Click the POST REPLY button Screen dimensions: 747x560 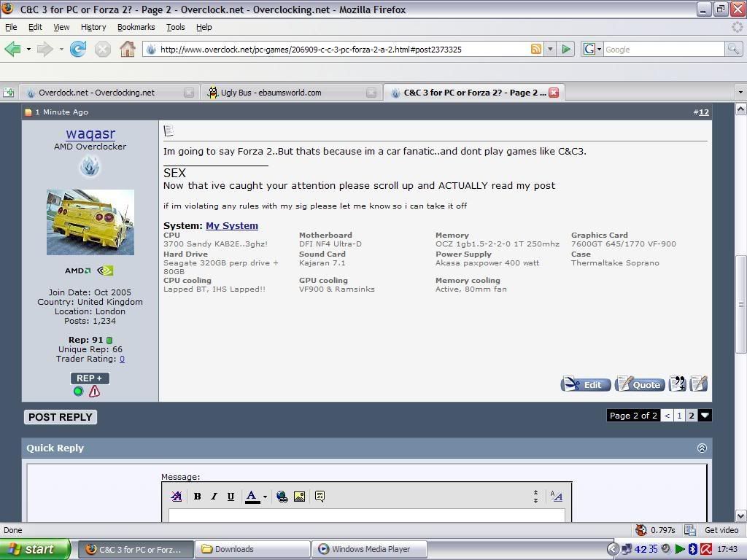61,417
